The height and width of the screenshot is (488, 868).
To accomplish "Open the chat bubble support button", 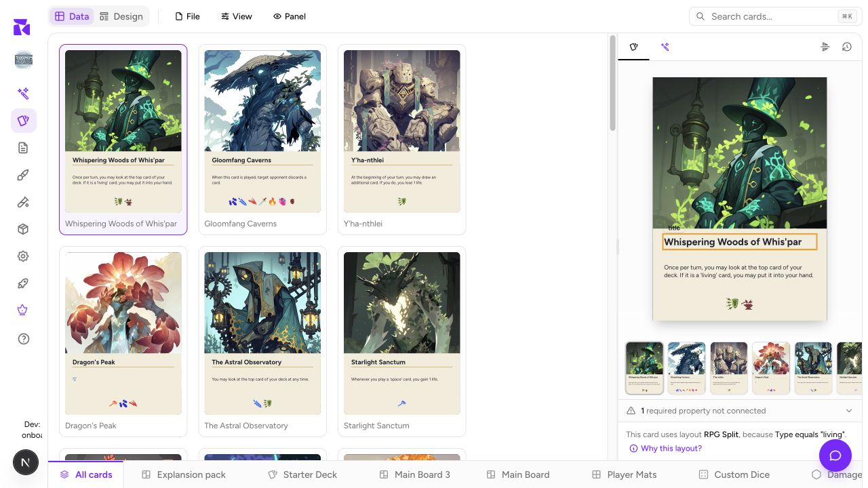I will [835, 455].
